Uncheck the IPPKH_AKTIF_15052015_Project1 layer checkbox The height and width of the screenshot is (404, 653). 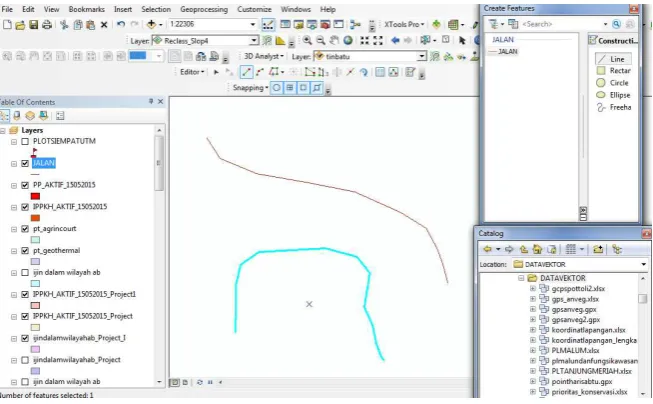pyautogui.click(x=25, y=294)
